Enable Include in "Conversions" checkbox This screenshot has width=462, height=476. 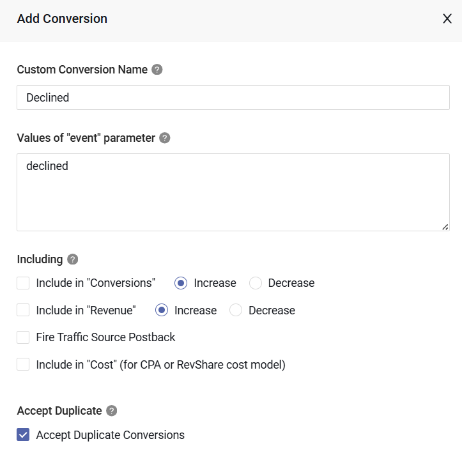(24, 283)
